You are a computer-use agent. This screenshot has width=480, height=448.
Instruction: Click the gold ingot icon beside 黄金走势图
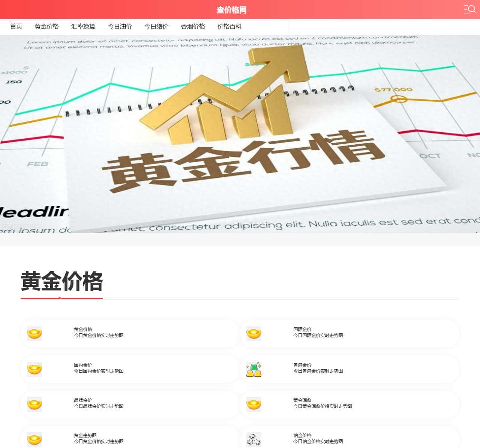pyautogui.click(x=34, y=439)
